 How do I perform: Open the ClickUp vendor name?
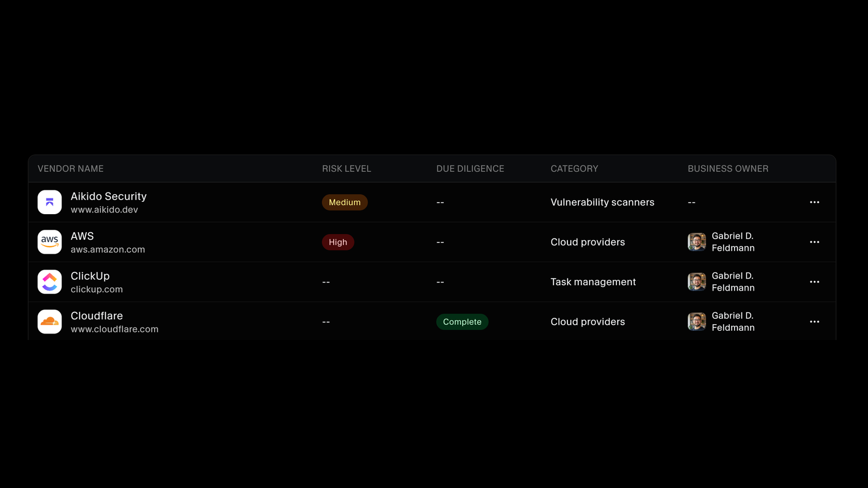pos(90,276)
